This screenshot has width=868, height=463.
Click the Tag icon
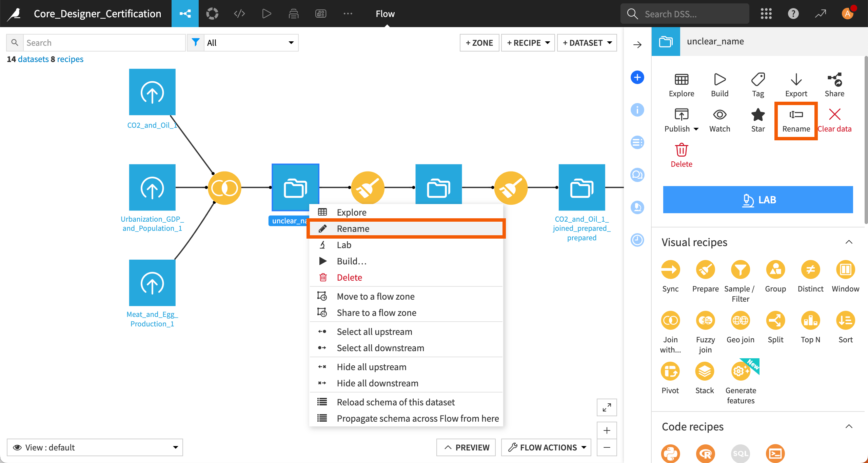(x=758, y=80)
